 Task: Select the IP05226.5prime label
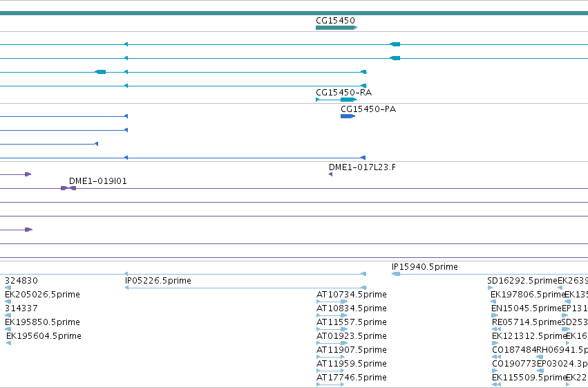(158, 280)
